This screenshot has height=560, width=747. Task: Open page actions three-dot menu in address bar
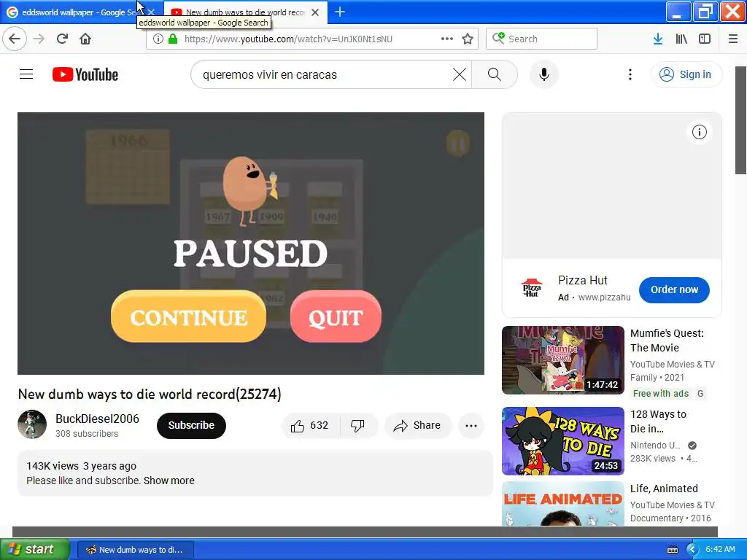(x=447, y=39)
